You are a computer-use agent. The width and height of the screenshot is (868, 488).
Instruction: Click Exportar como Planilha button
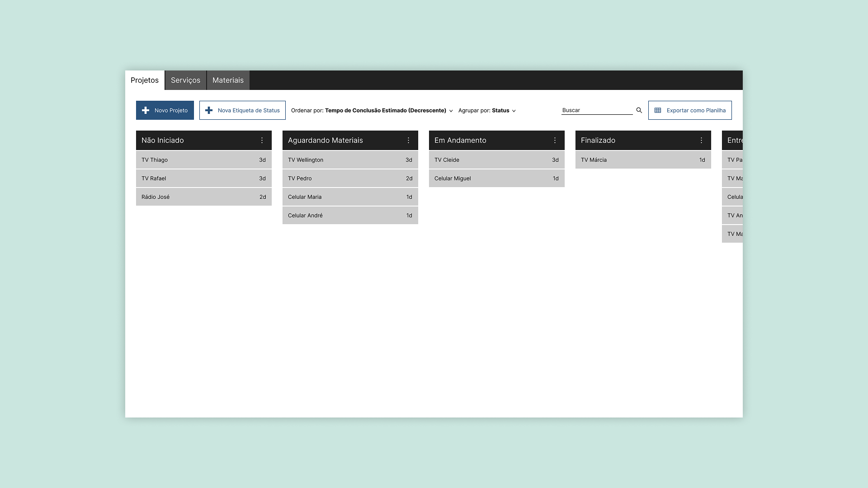click(690, 110)
